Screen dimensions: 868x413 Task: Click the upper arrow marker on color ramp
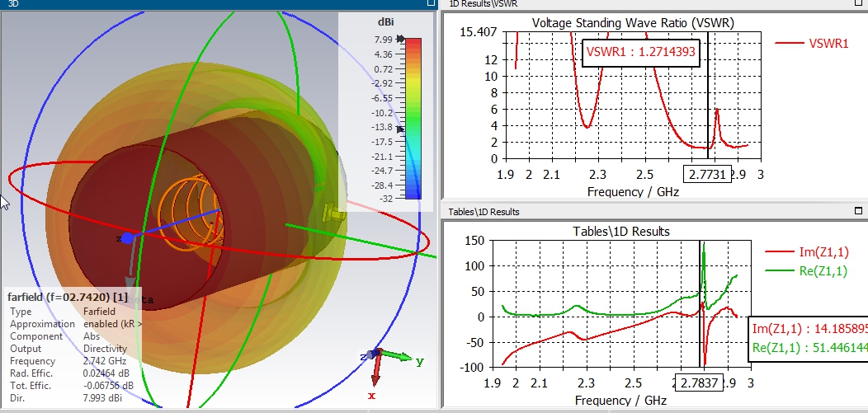[x=401, y=40]
